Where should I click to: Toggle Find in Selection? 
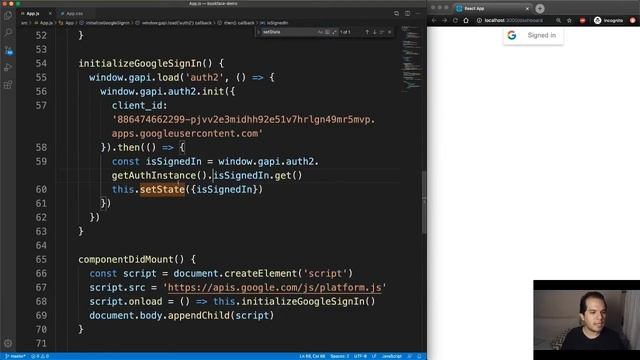[382, 32]
